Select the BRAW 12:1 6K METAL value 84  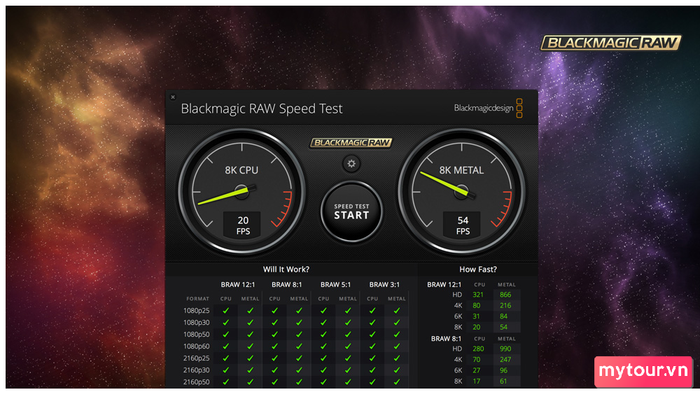[504, 316]
